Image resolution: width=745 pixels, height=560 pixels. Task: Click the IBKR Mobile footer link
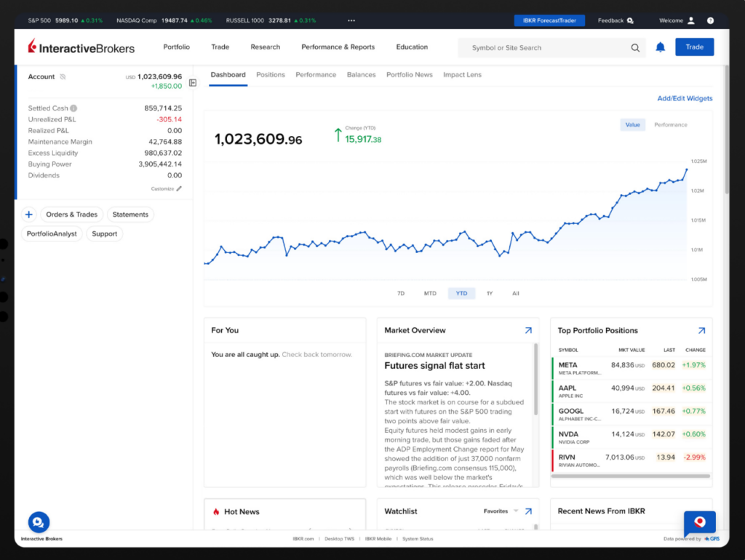pyautogui.click(x=378, y=539)
